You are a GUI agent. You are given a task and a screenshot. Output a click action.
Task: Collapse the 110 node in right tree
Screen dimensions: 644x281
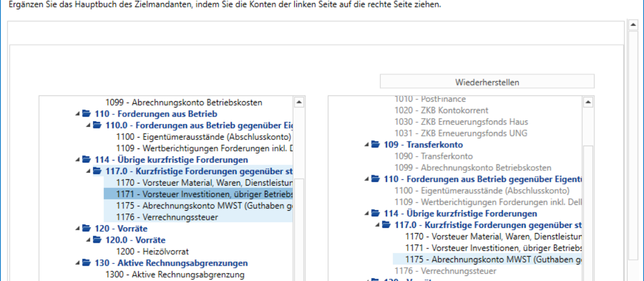367,179
